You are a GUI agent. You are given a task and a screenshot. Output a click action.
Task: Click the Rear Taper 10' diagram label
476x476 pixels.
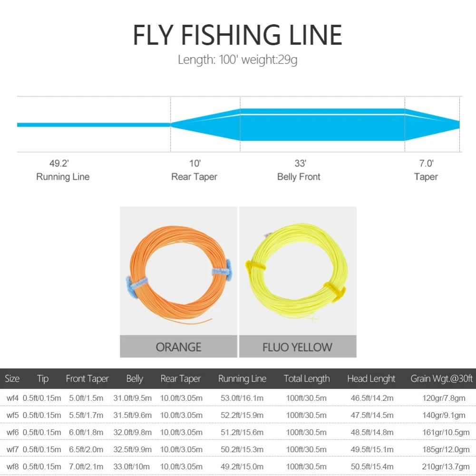[x=194, y=170]
